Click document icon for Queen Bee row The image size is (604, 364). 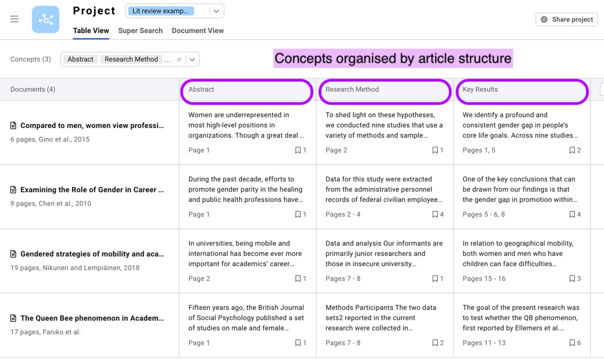[x=13, y=318]
